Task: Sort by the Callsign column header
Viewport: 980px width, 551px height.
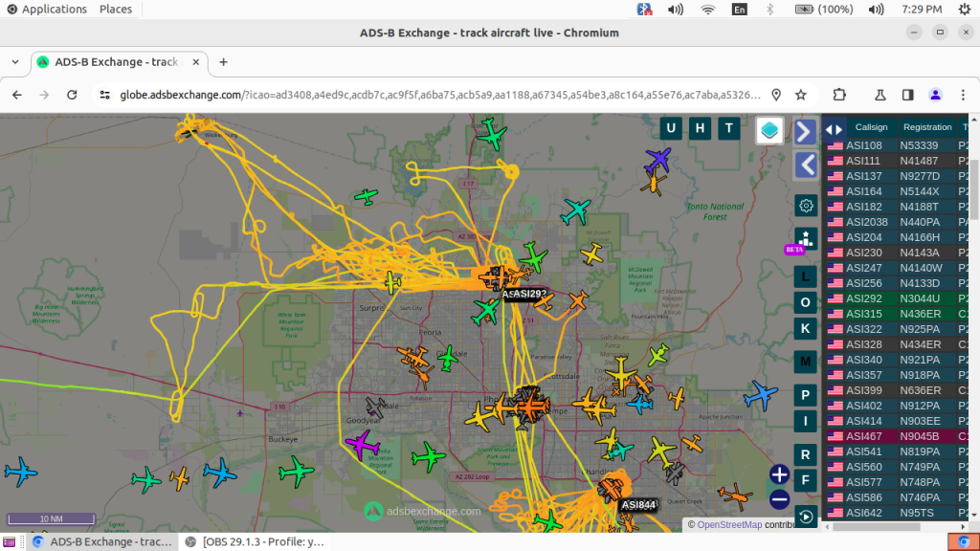Action: click(871, 127)
